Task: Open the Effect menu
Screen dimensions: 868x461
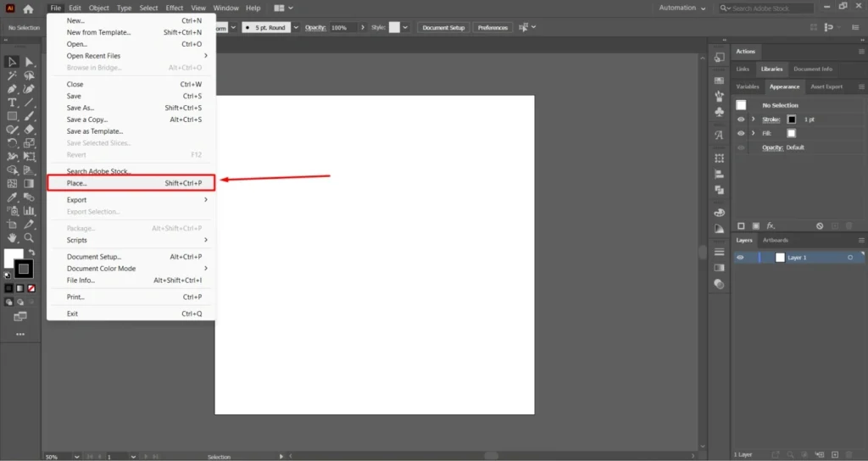Action: (x=175, y=8)
